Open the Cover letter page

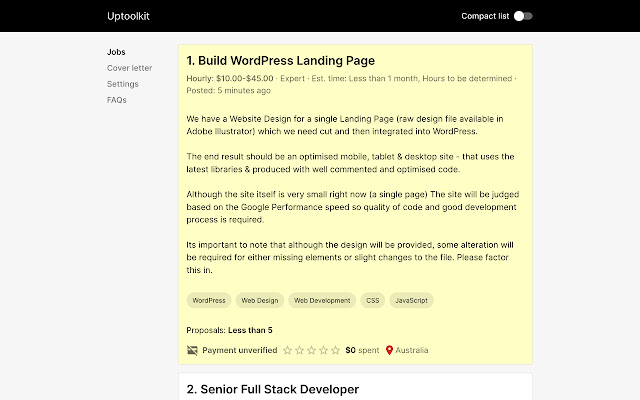129,68
